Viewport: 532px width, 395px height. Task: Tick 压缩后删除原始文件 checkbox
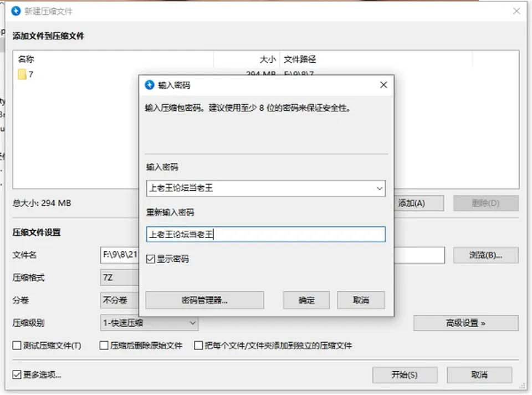tap(104, 346)
